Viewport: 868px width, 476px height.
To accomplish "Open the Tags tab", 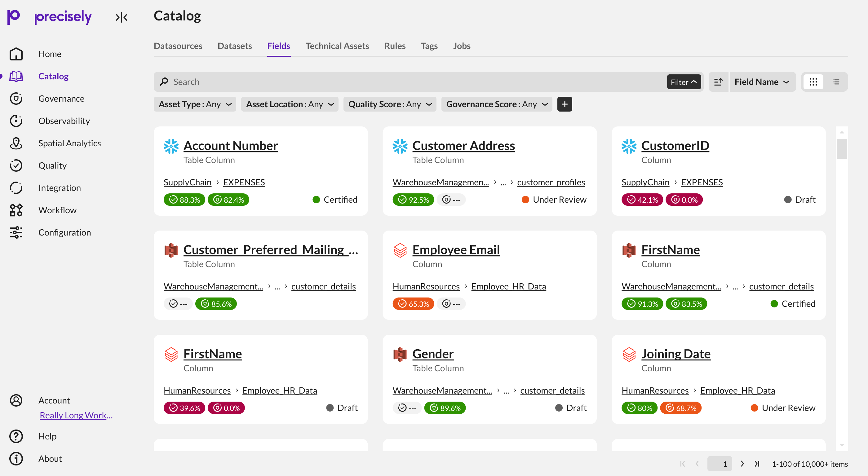I will click(x=429, y=46).
